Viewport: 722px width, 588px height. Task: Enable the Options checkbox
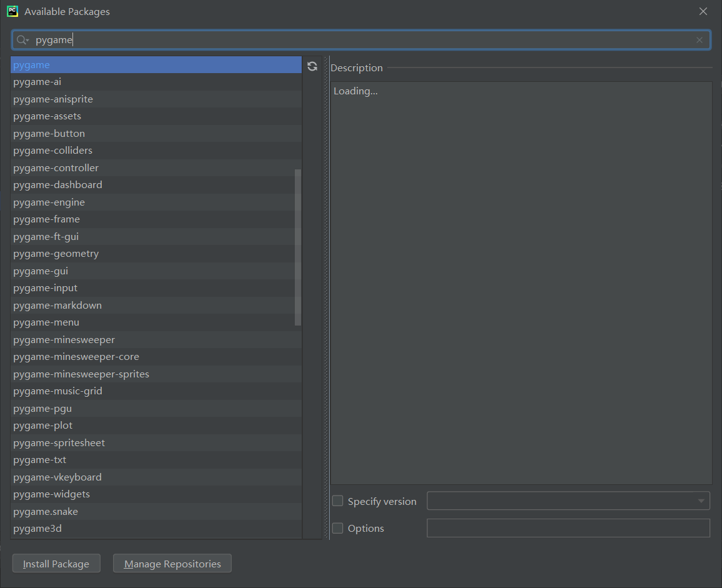click(337, 528)
